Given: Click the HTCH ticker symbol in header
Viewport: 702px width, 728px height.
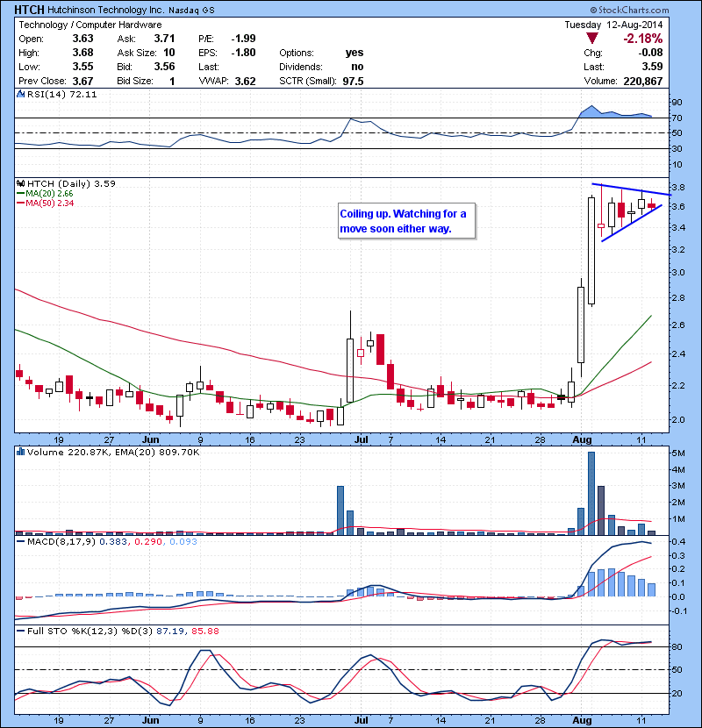Looking at the screenshot, I should coord(29,10).
